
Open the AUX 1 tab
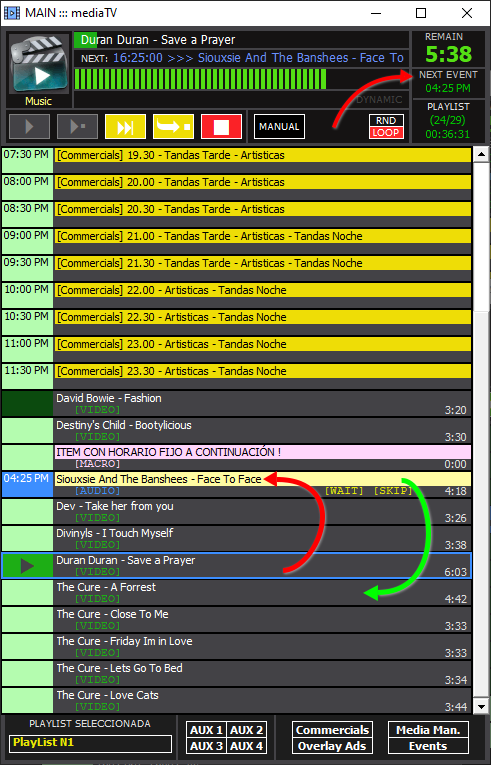[206, 730]
